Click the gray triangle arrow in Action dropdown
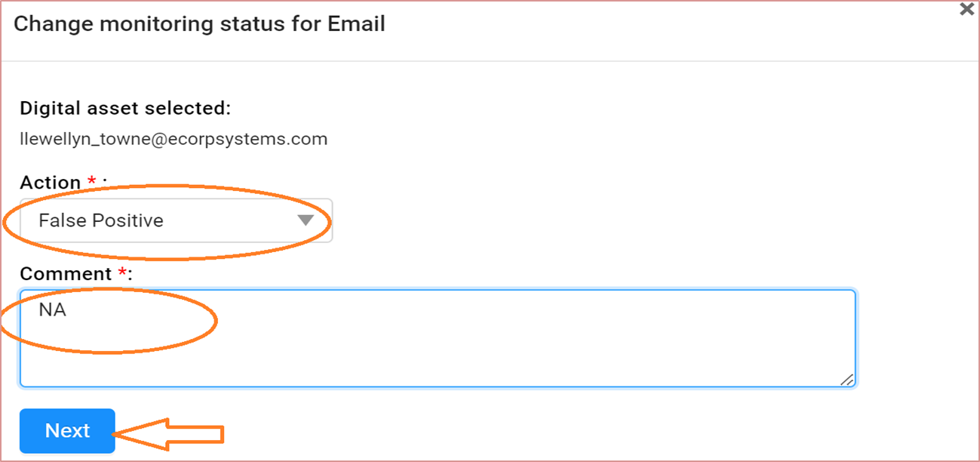980x462 pixels. pos(305,220)
